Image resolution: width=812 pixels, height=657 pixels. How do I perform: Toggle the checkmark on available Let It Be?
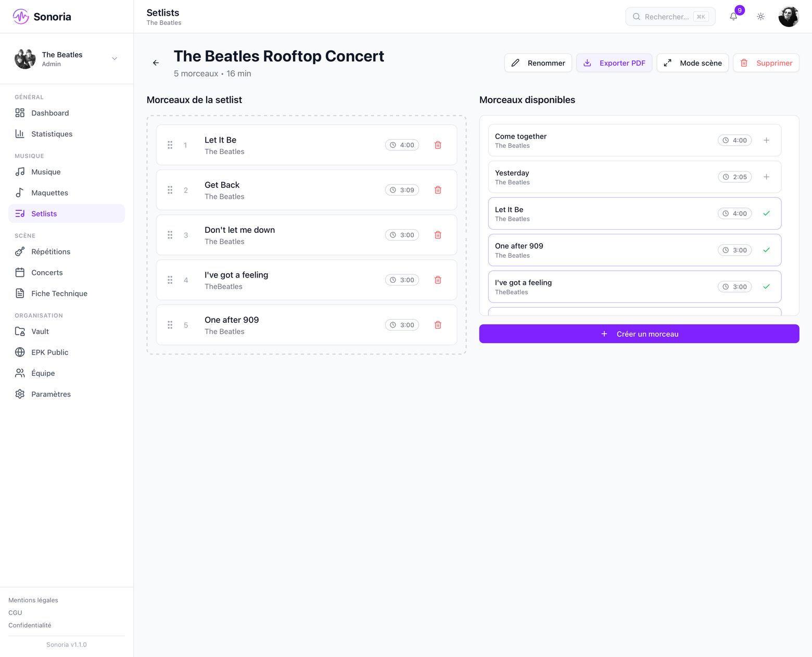pos(766,213)
